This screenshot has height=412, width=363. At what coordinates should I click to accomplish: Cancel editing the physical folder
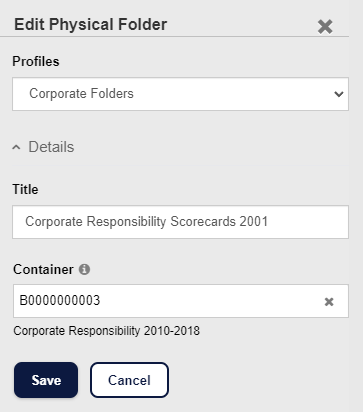click(129, 380)
